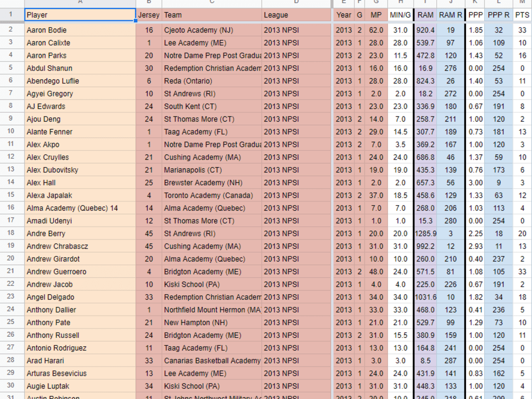Image resolution: width=532 pixels, height=399 pixels.
Task: Select the cell Anthony Dallier
Action: coord(80,310)
